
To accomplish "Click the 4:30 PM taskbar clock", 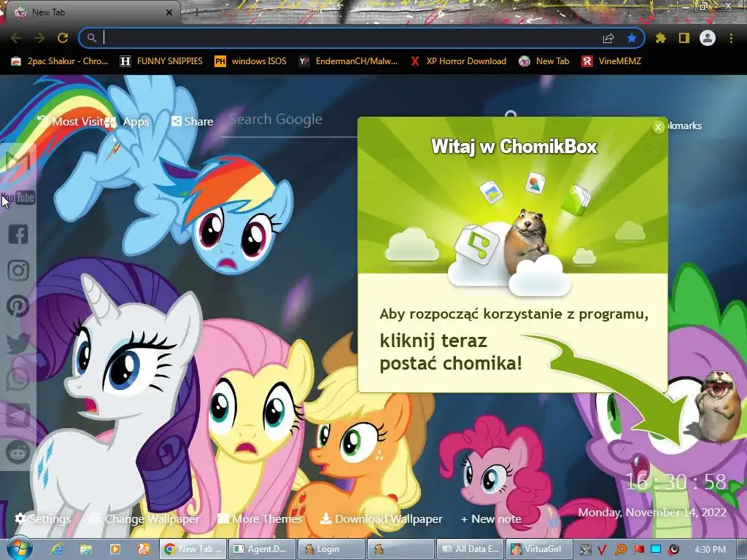I will 710,550.
